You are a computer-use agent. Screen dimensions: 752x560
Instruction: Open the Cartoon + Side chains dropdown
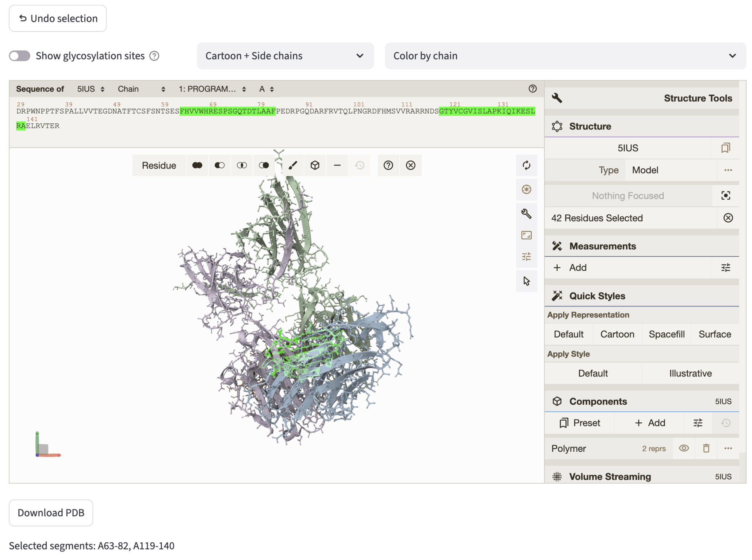(x=285, y=56)
